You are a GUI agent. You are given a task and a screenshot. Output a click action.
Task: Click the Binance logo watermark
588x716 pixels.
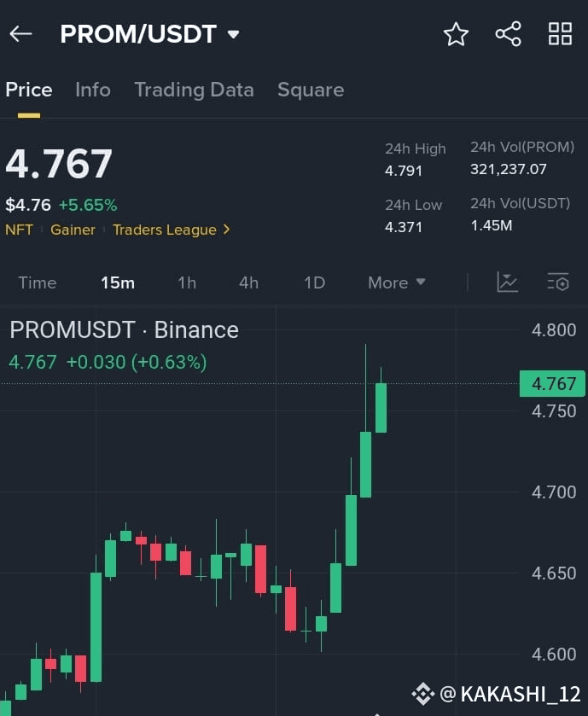pyautogui.click(x=422, y=694)
